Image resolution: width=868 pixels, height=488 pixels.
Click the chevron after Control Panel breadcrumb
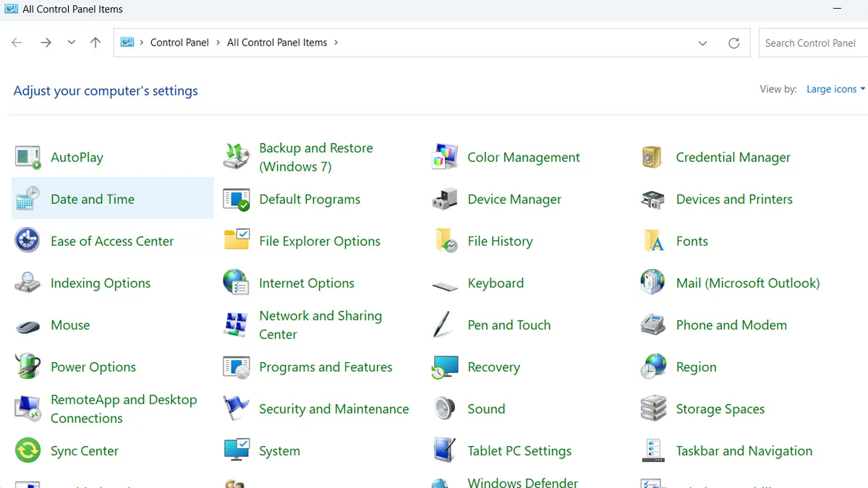click(x=218, y=42)
